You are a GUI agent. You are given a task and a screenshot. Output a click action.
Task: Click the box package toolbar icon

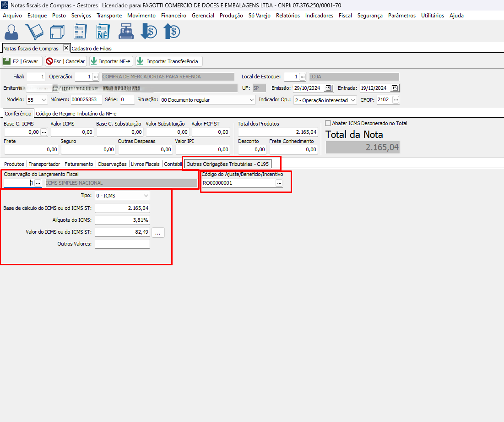coord(57,32)
